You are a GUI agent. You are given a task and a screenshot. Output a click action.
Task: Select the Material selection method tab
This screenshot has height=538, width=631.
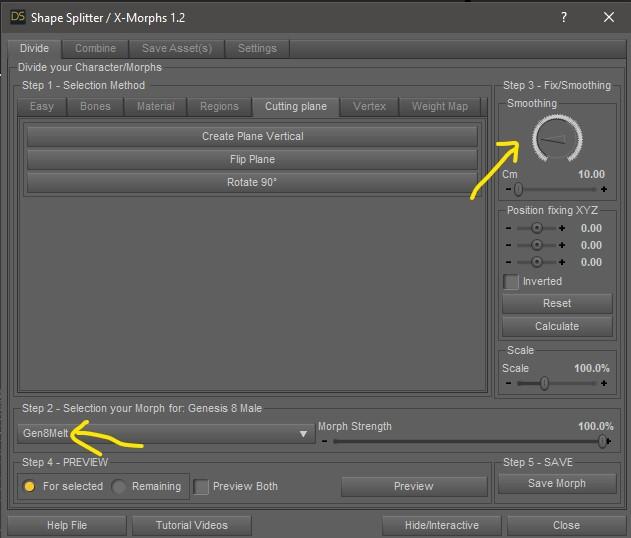click(156, 107)
